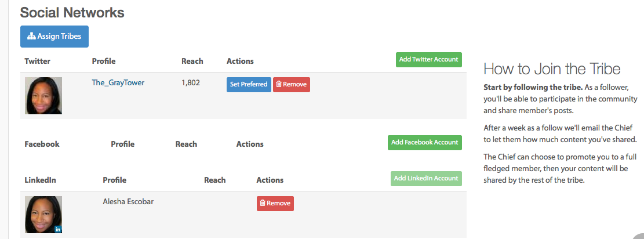644x239 pixels.
Task: Set The_GrayTower as preferred account
Action: [x=249, y=85]
